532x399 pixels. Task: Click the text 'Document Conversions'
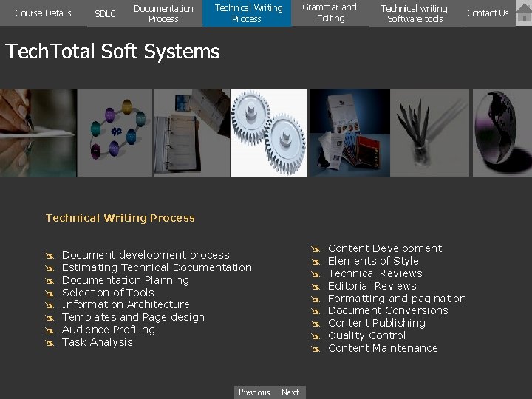[388, 310]
